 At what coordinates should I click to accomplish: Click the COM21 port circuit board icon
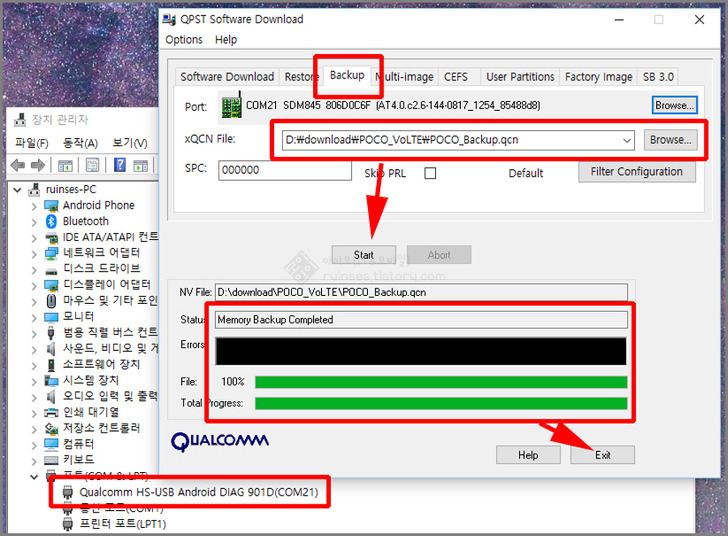[232, 105]
